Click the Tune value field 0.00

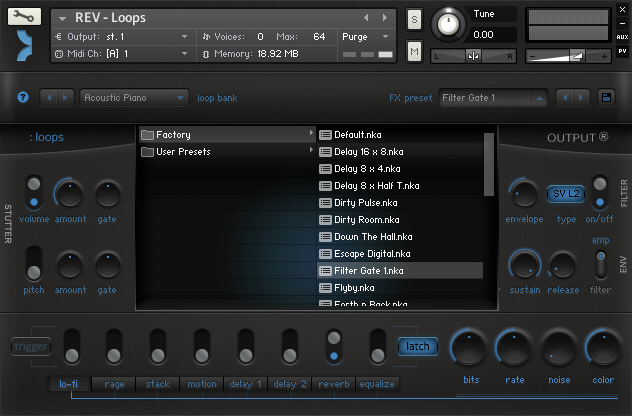[494, 35]
